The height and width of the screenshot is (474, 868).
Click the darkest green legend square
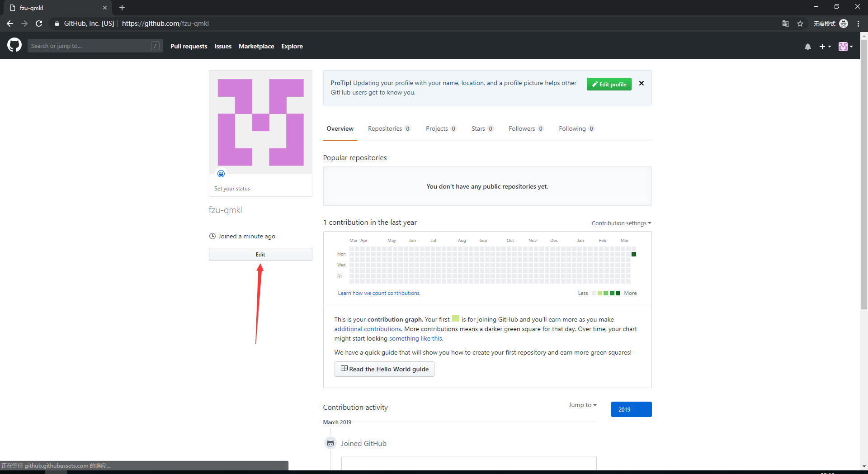pyautogui.click(x=618, y=293)
